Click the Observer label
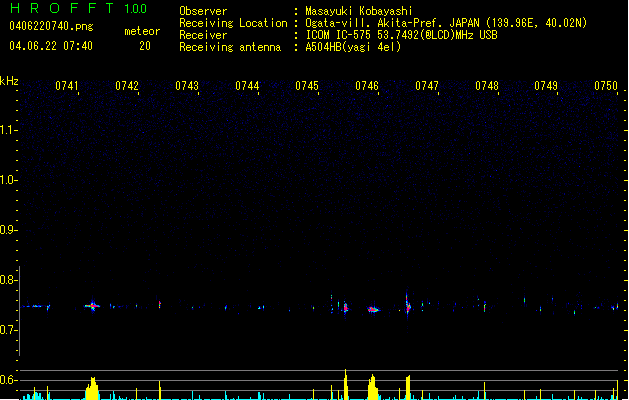The image size is (629, 400). [203, 11]
